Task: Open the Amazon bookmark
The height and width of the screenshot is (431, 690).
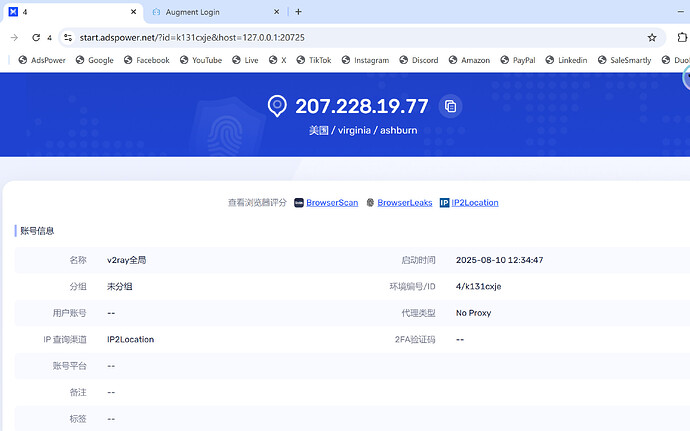Action: coord(469,60)
